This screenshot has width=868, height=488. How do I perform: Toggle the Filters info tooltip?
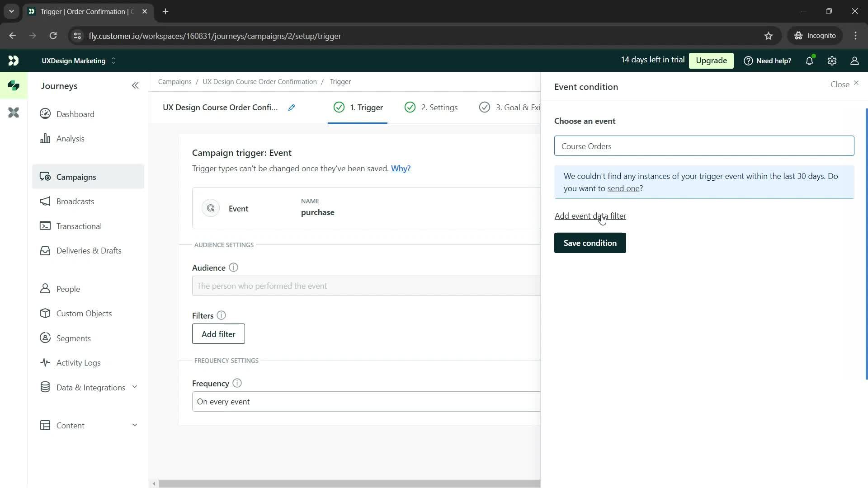221,315
